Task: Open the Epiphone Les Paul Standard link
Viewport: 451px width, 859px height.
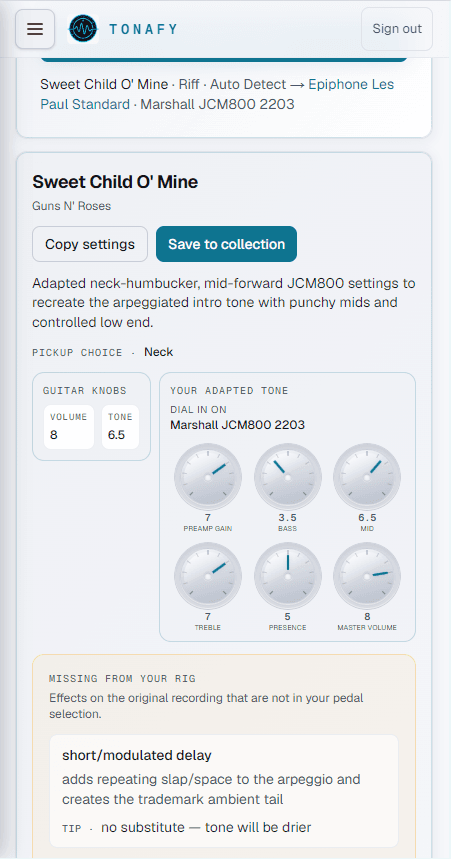Action: [x=217, y=94]
